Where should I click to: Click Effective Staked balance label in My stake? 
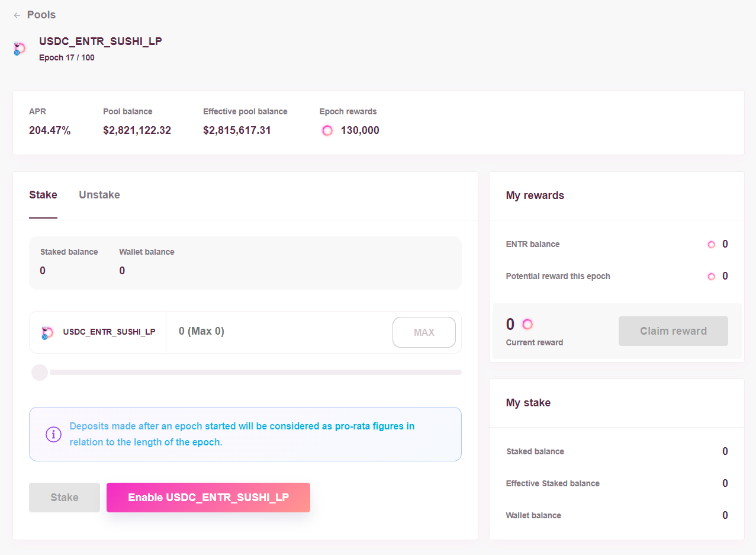tap(553, 483)
